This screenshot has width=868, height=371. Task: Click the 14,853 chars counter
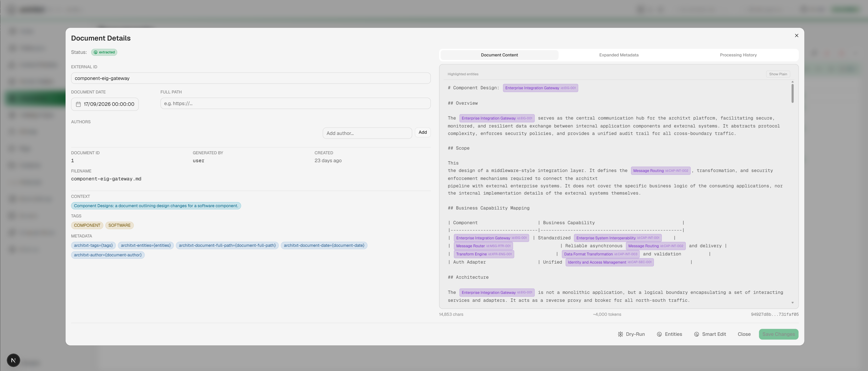click(451, 314)
